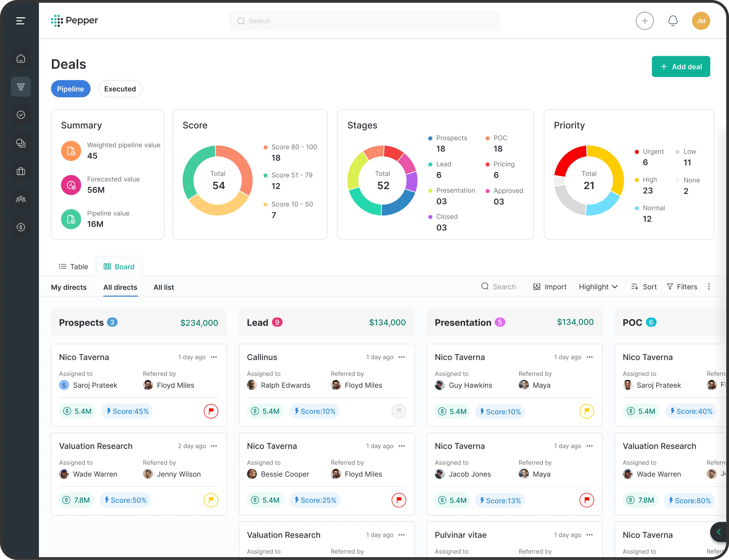The width and height of the screenshot is (729, 560).
Task: Open more options for Callinus card
Action: (x=401, y=357)
